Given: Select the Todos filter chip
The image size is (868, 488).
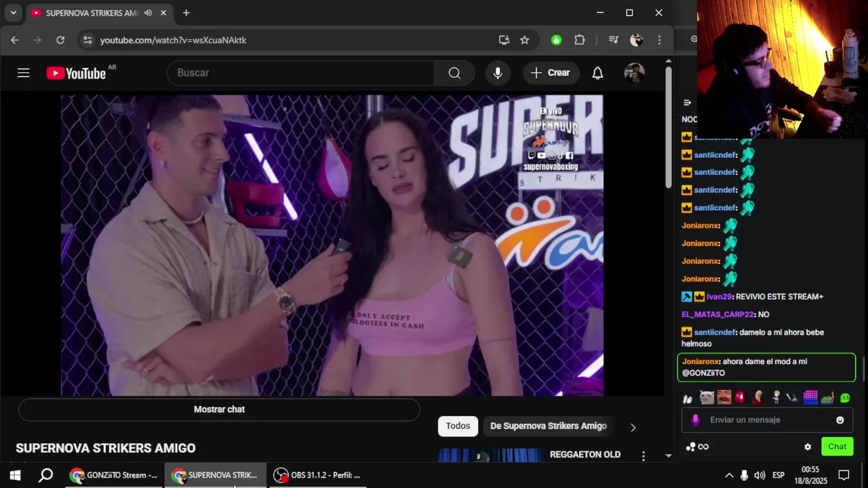Looking at the screenshot, I should 458,426.
